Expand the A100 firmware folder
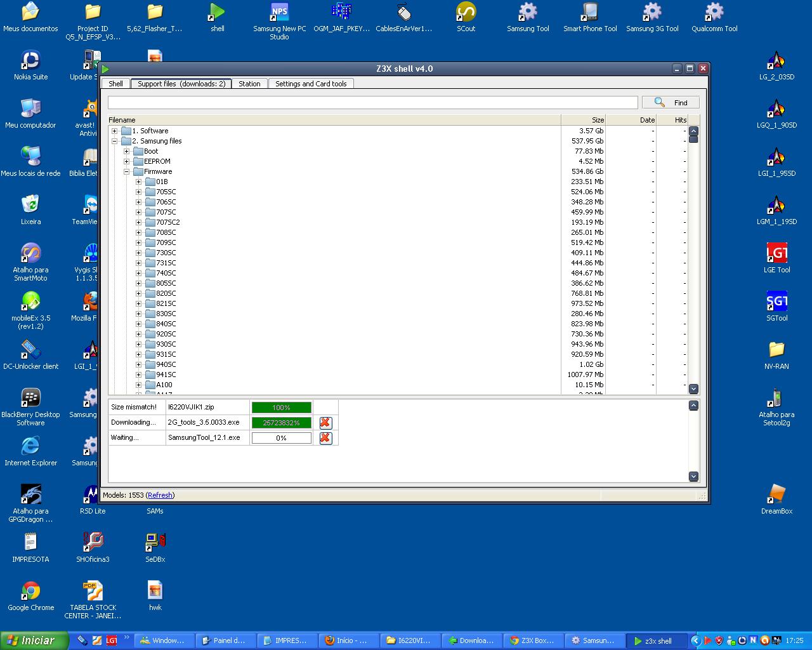Viewport: 812px width, 650px height. click(138, 385)
